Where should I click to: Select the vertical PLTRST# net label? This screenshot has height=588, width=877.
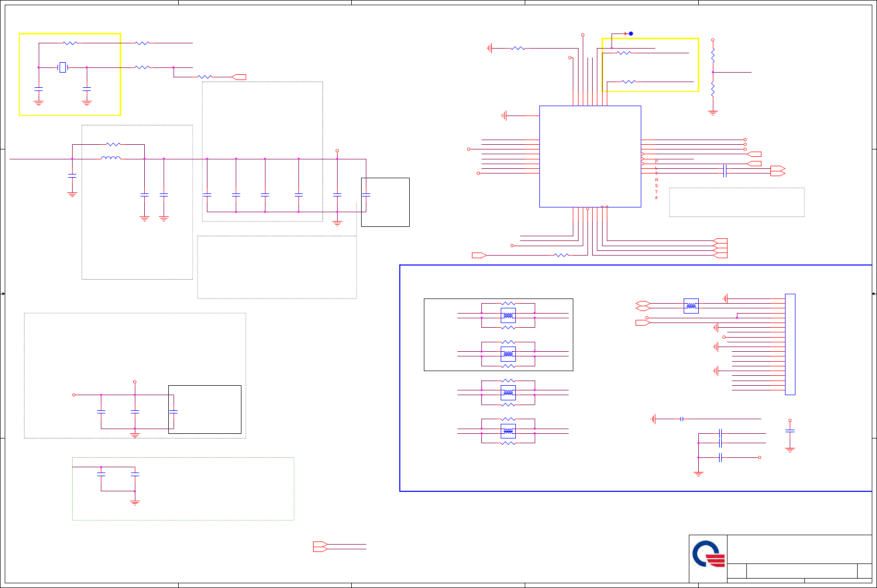[x=656, y=180]
